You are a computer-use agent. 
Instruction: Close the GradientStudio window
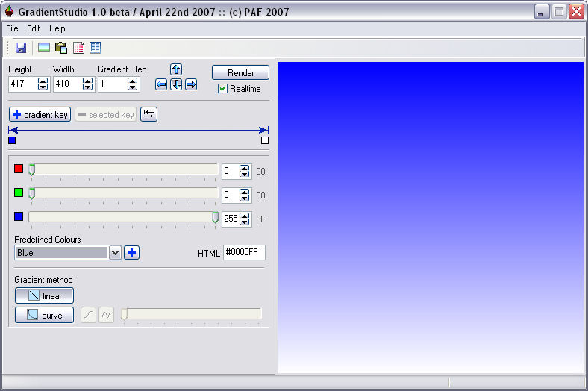576,12
